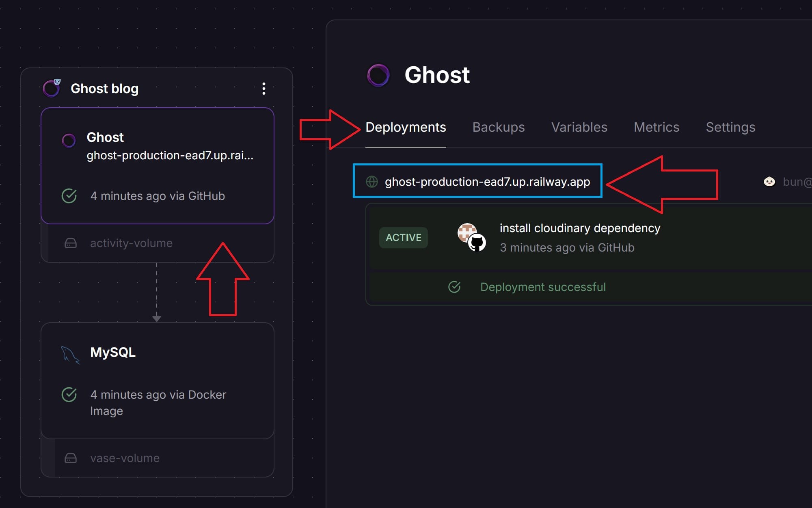
Task: Open the Metrics tab
Action: pyautogui.click(x=657, y=127)
